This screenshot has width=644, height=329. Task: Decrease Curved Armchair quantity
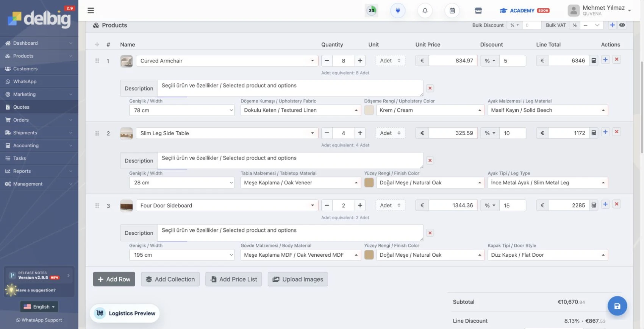[327, 61]
